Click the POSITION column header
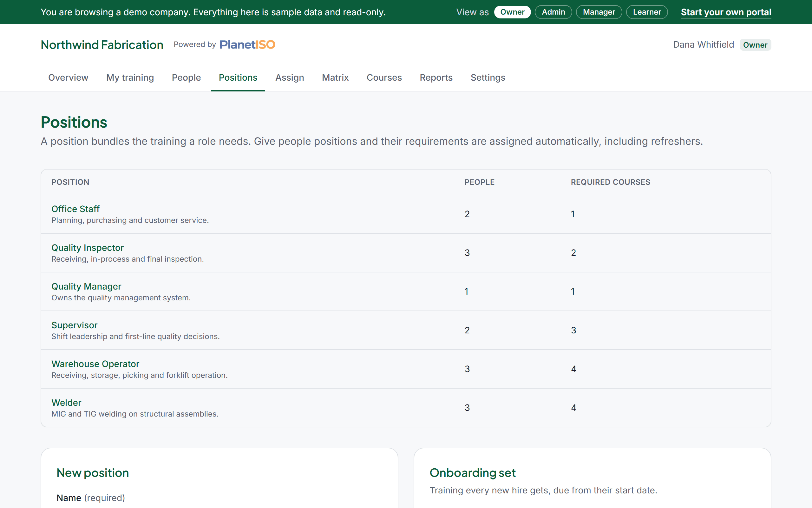 (70, 182)
